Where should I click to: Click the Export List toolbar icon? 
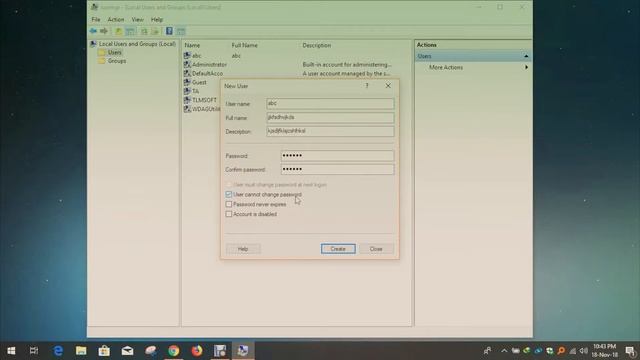(155, 31)
